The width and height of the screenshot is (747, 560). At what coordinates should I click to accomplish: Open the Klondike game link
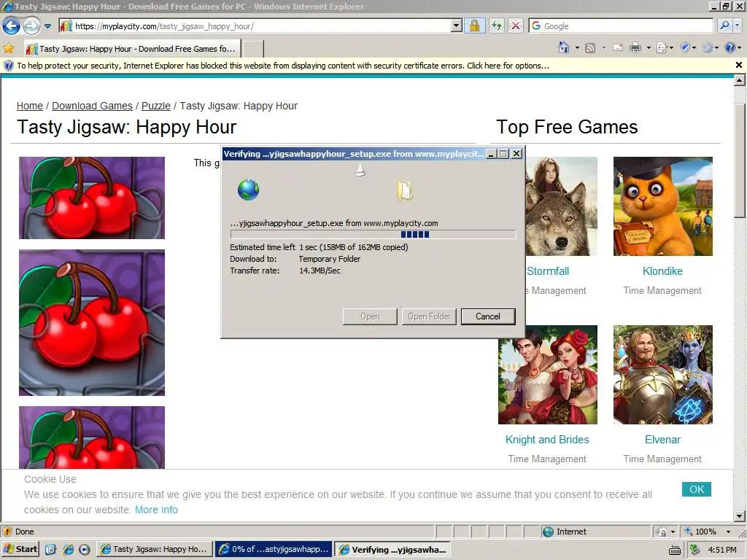click(662, 271)
